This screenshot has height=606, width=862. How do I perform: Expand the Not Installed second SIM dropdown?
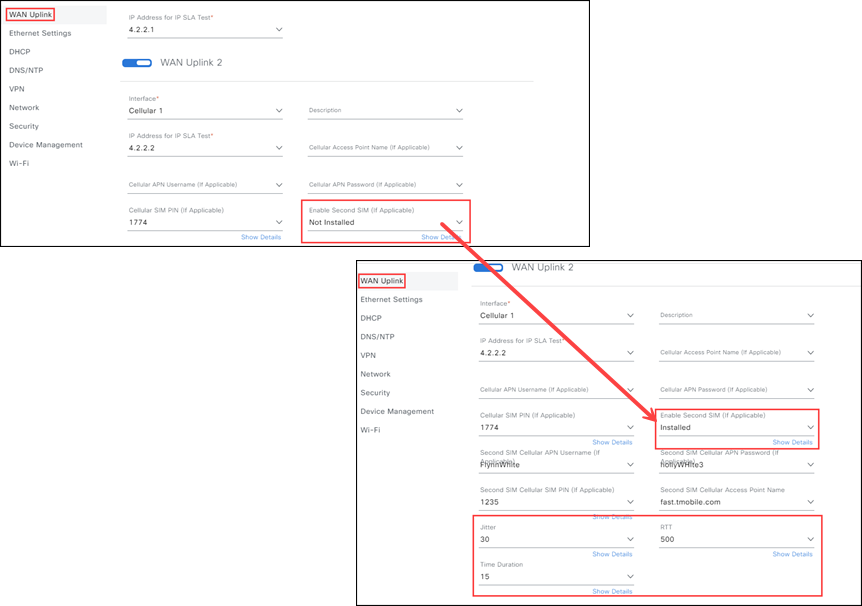[x=459, y=222]
